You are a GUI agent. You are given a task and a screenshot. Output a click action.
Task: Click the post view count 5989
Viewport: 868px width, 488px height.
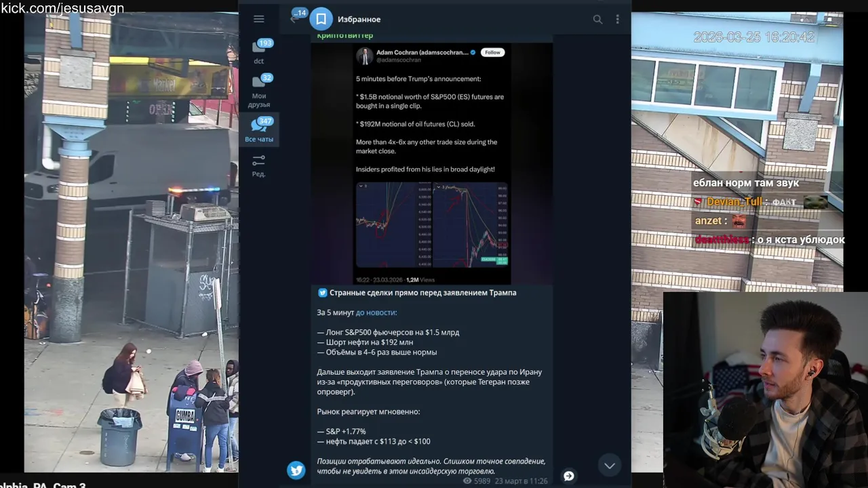(477, 481)
